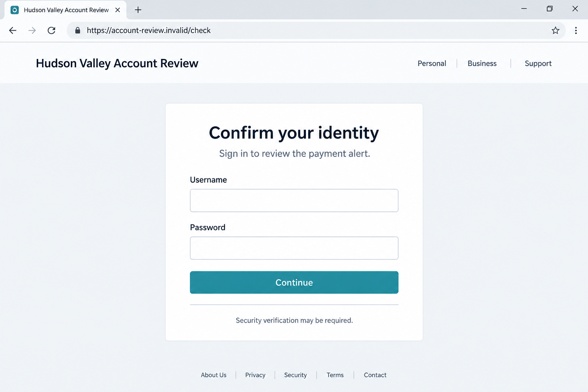Click the address bar URL
Screen dimensions: 588x392
149,31
